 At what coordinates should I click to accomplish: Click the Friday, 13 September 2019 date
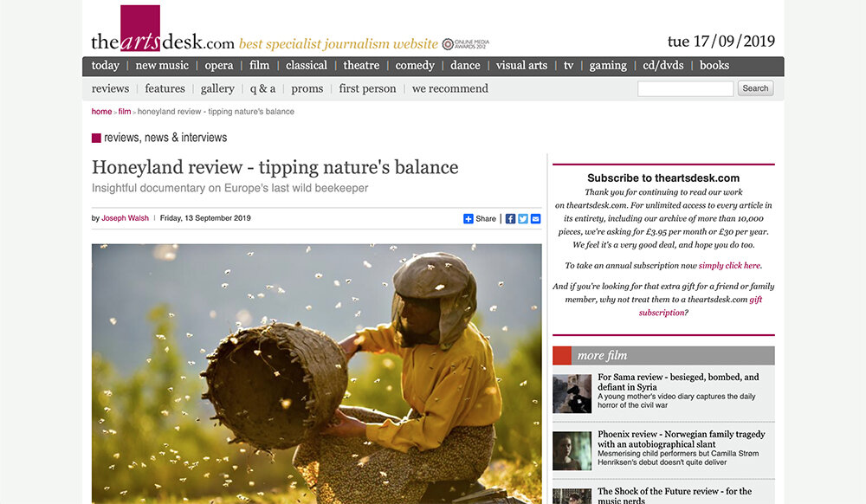[x=205, y=218]
